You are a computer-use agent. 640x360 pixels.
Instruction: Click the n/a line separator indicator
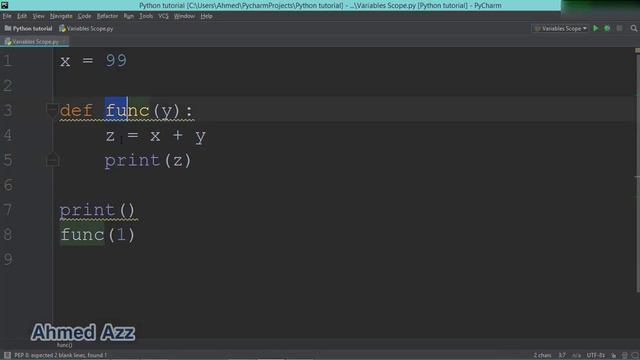point(576,356)
